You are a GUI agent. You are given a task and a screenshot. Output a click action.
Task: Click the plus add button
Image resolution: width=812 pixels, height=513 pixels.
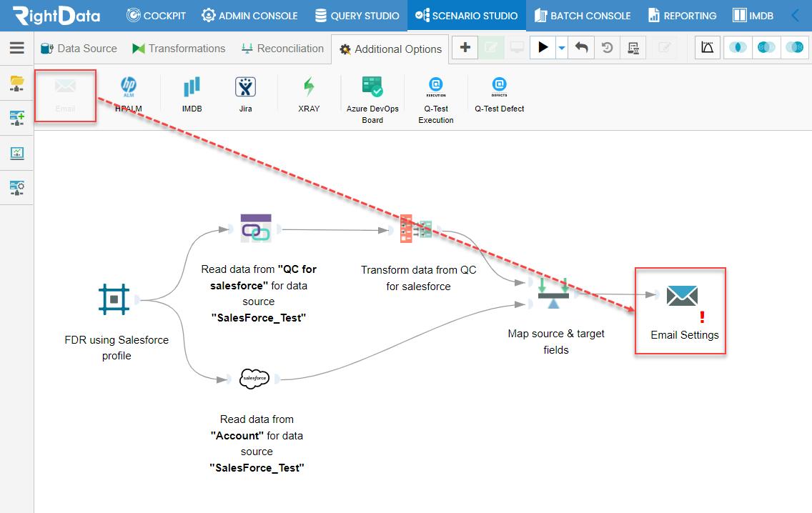tap(465, 48)
